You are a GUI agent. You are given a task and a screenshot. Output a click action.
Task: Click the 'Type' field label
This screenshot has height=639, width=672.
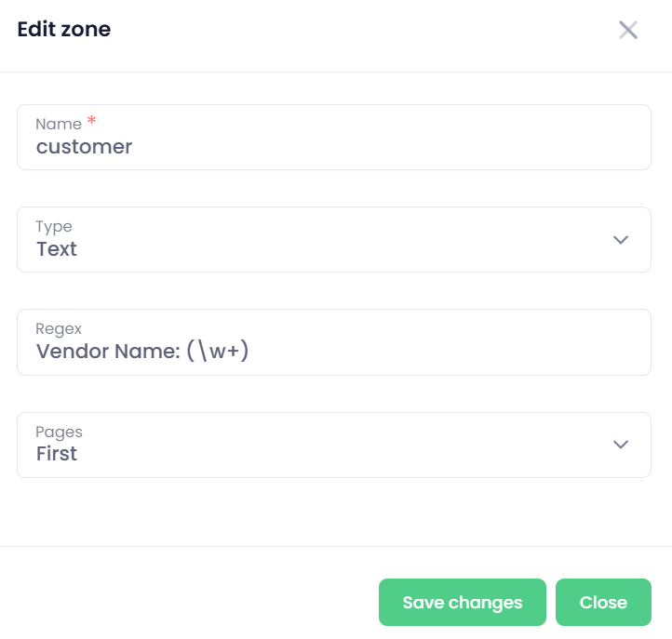coord(53,226)
